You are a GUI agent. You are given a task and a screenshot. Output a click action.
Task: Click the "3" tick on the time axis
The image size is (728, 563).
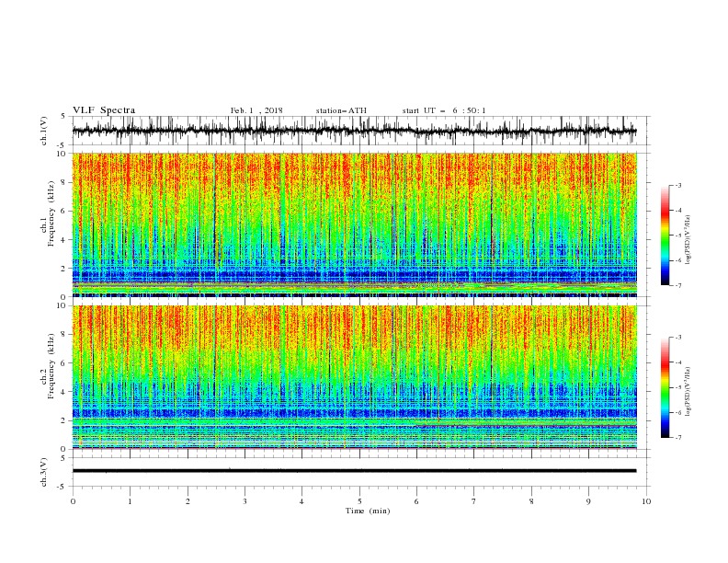pos(245,501)
